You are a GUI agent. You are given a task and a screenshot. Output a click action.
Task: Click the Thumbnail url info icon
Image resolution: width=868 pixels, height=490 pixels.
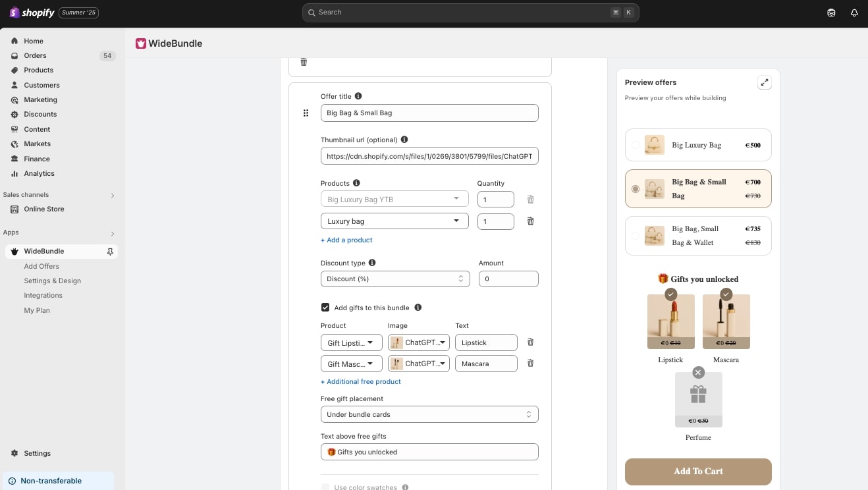[404, 140]
